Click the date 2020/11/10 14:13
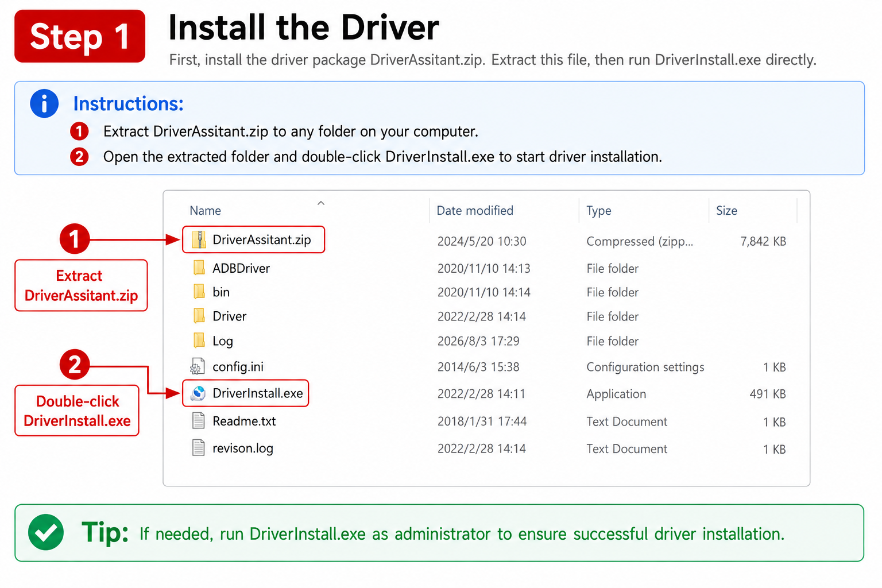 coord(484,268)
